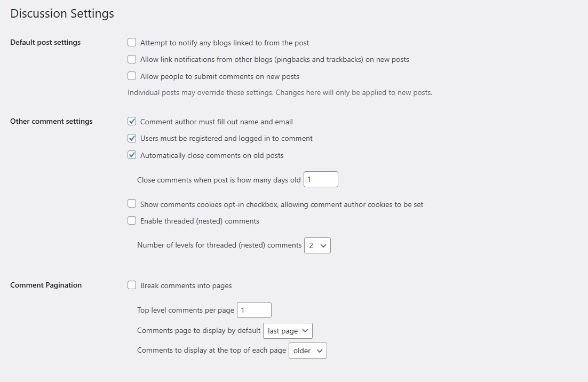Click the "Individual posts may override these settings" note
Viewport: 588px width, 382px height.
click(279, 92)
